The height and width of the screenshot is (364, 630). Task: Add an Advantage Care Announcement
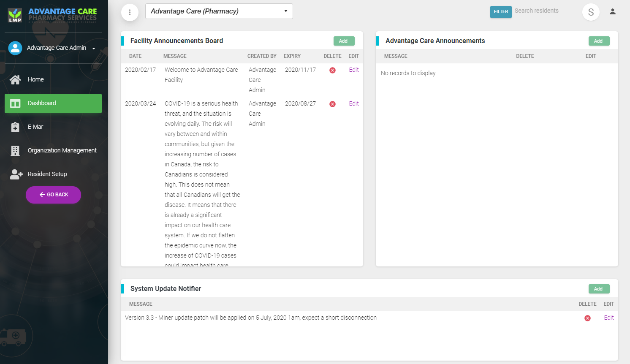click(599, 41)
